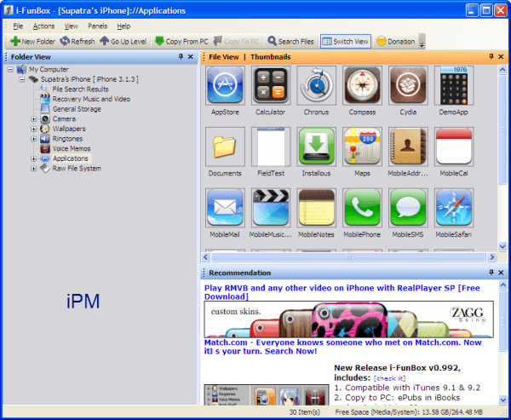Switch to the Thumbnails tab

pyautogui.click(x=271, y=57)
